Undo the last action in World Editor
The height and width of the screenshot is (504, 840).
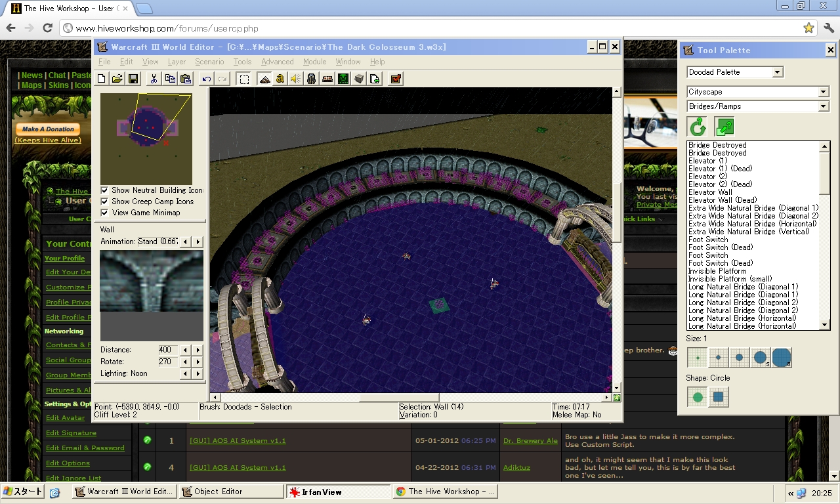pos(207,79)
